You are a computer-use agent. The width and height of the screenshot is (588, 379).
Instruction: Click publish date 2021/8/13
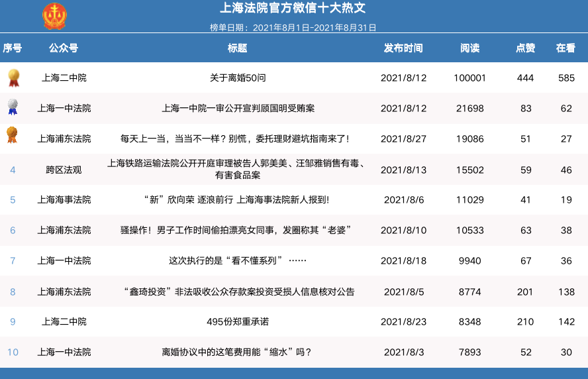pos(403,170)
